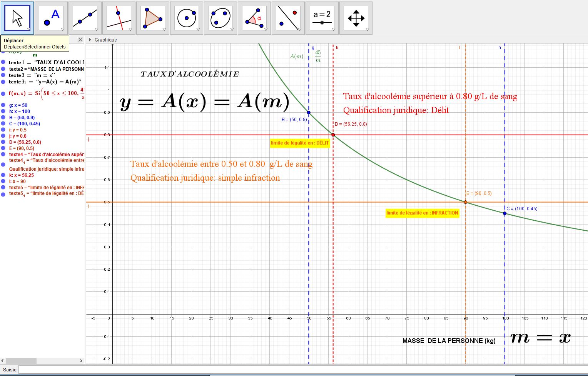Select the red 'Taux d'alcoolémie supérieur à 0.80' text
The image size is (588, 376).
(430, 96)
